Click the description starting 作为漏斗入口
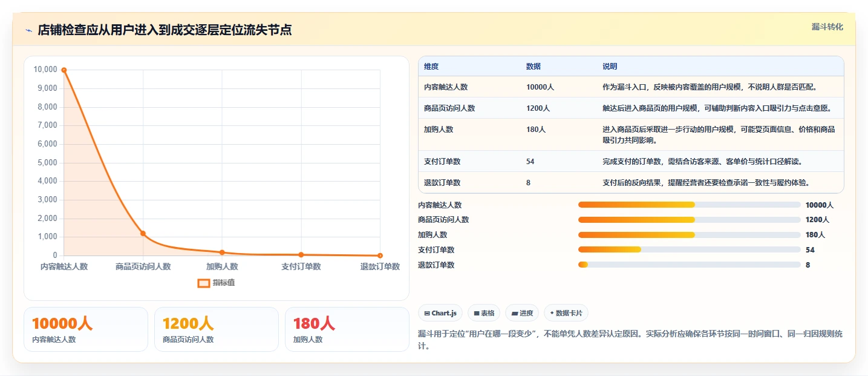The image size is (868, 376). pyautogui.click(x=710, y=87)
